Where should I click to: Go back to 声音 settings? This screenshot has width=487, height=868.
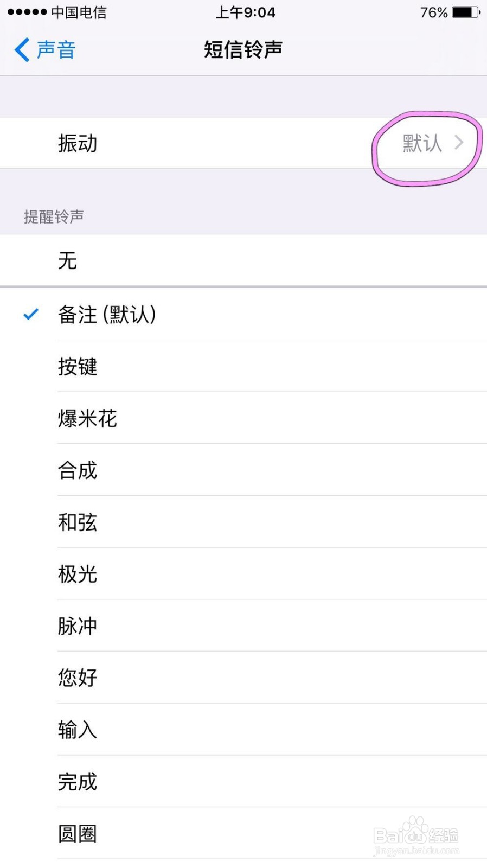coord(55,50)
